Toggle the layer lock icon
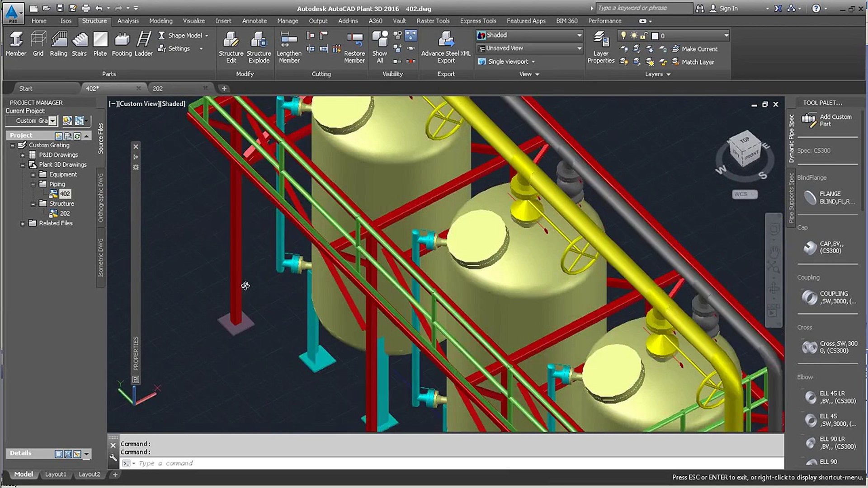This screenshot has height=488, width=868. click(x=644, y=35)
